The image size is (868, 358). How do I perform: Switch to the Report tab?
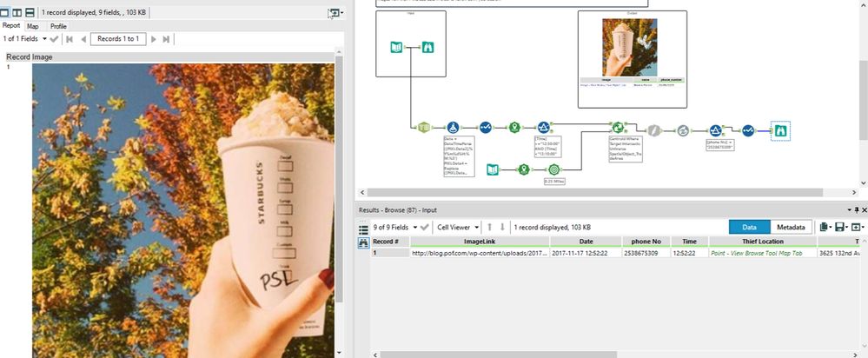click(11, 26)
